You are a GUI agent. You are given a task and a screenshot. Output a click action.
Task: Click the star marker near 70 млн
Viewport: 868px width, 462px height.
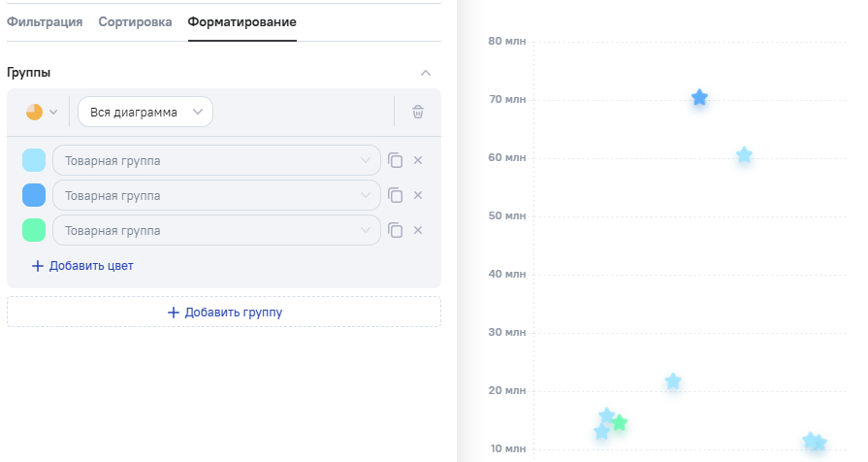[x=699, y=98]
